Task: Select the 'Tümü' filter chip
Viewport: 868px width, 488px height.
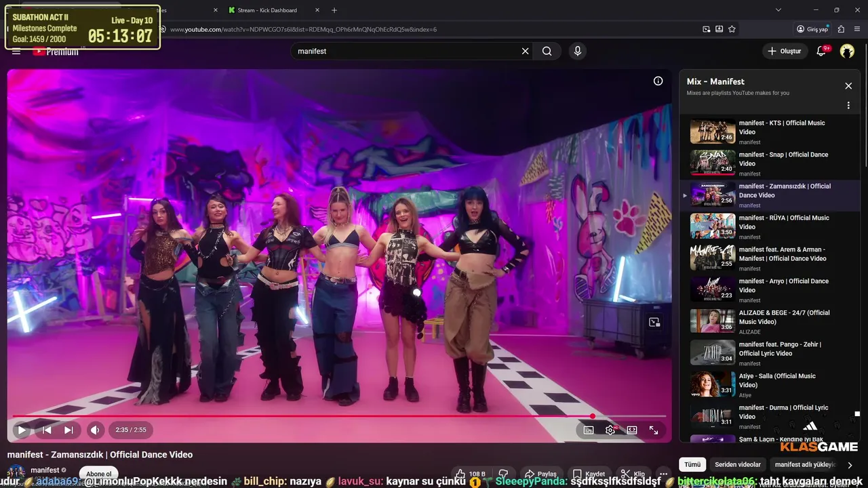Action: click(692, 465)
